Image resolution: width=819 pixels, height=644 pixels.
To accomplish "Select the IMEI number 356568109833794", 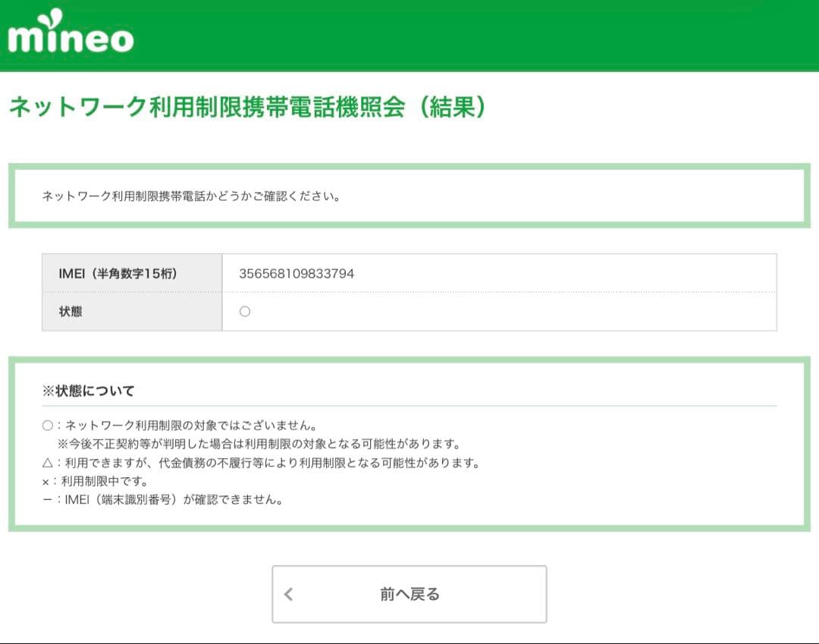I will point(297,274).
